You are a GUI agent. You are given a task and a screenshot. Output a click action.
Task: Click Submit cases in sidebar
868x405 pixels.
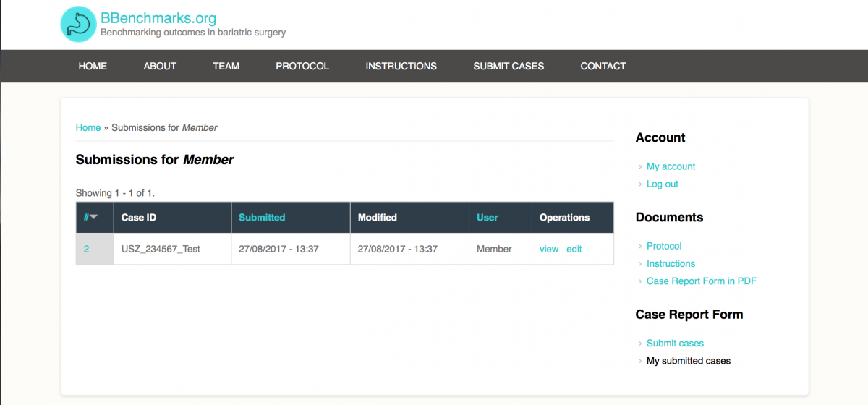[675, 343]
